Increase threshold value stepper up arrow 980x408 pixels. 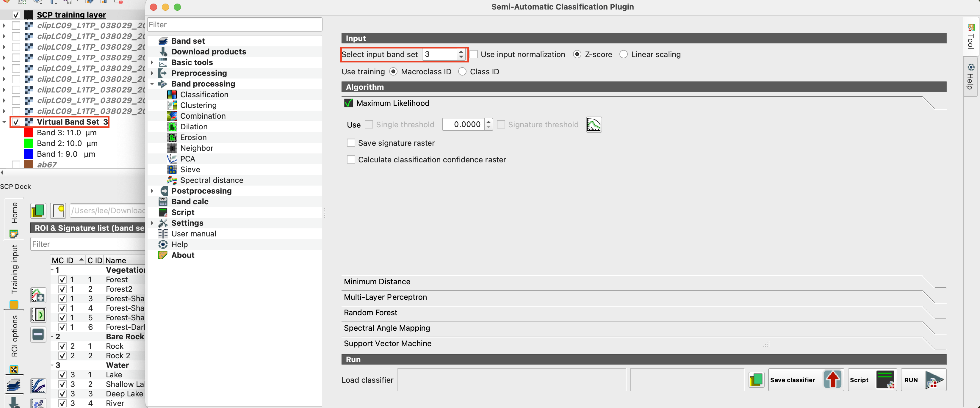pos(489,122)
